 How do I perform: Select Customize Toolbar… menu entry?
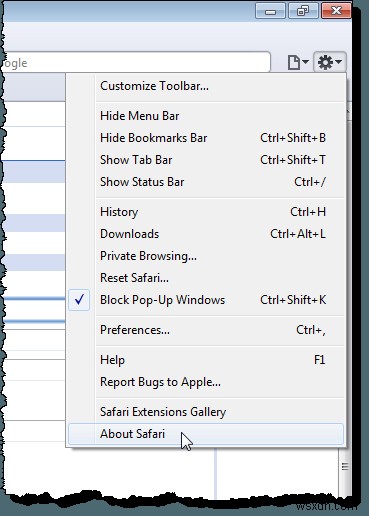click(206, 86)
